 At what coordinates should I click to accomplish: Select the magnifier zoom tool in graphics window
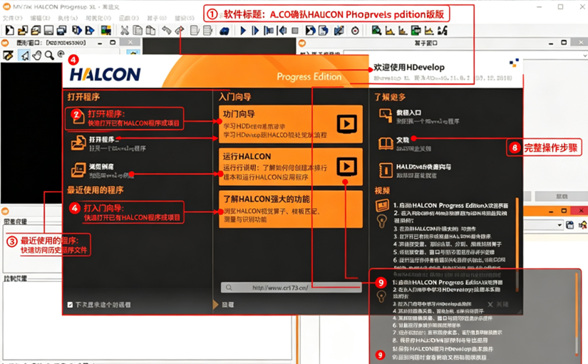click(49, 56)
